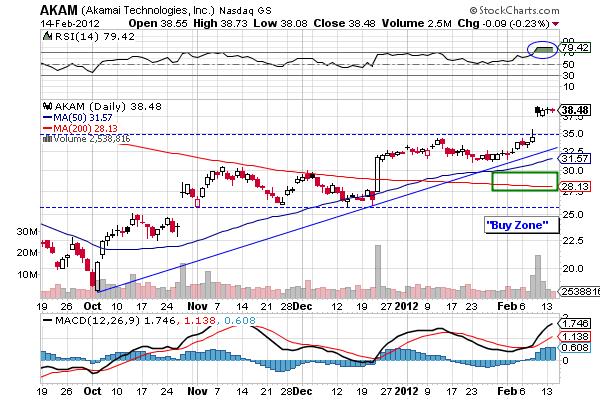Click the Close 38.48 value in the header

click(x=344, y=23)
